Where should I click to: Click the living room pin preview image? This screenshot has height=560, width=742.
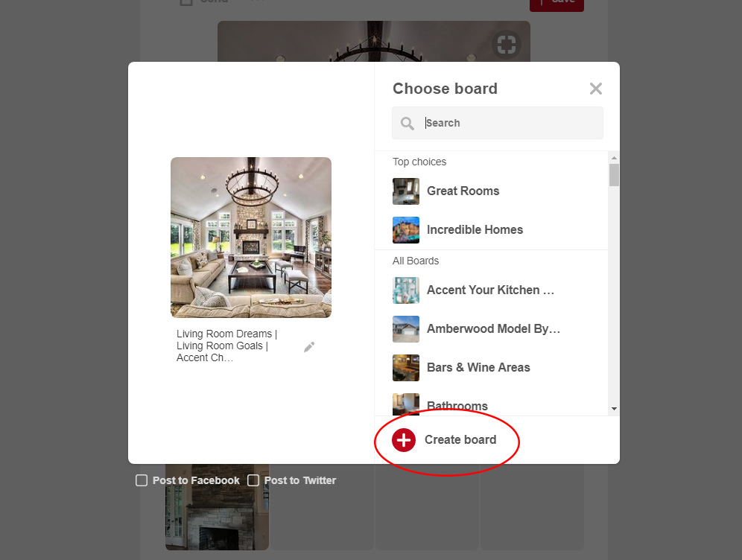coord(251,238)
